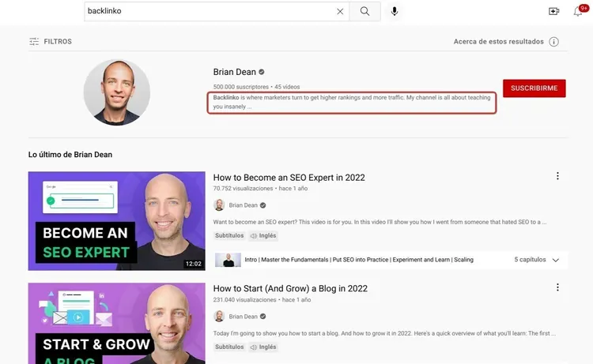Play the Become an SEO Expert thumbnail
This screenshot has height=364, width=593.
[x=116, y=221]
